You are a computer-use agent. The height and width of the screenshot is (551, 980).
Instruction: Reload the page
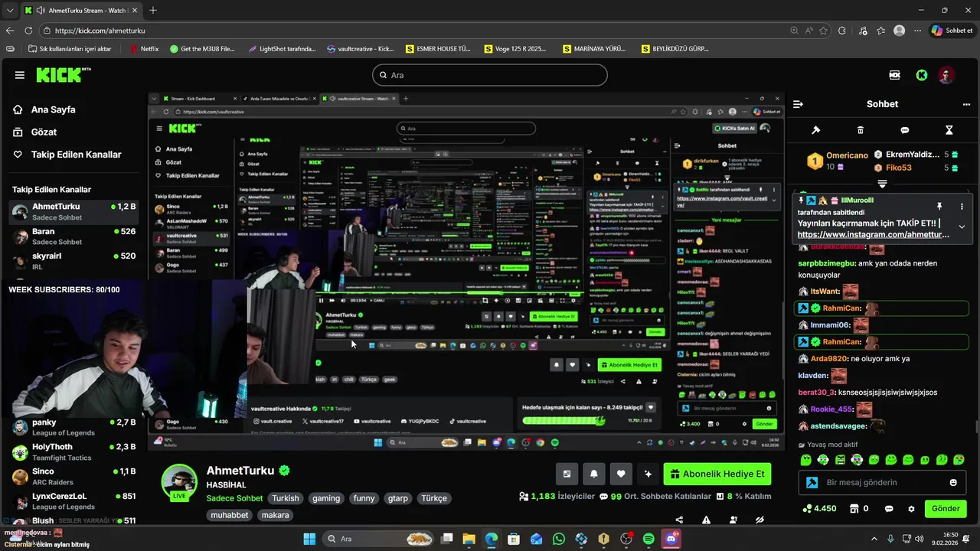28,31
